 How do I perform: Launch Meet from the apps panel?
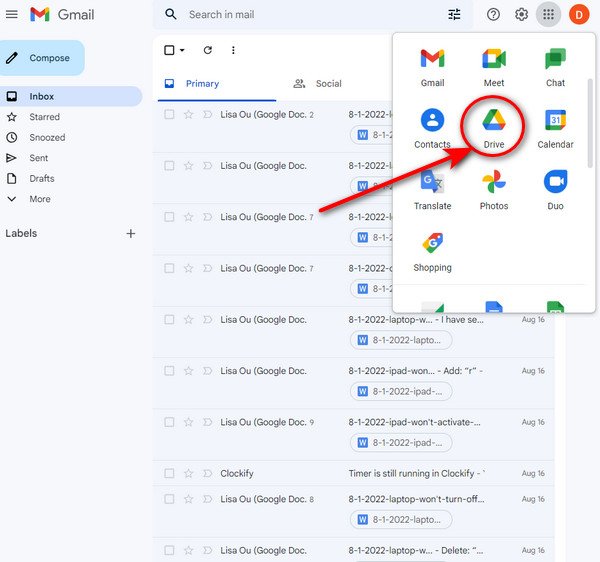tap(494, 68)
